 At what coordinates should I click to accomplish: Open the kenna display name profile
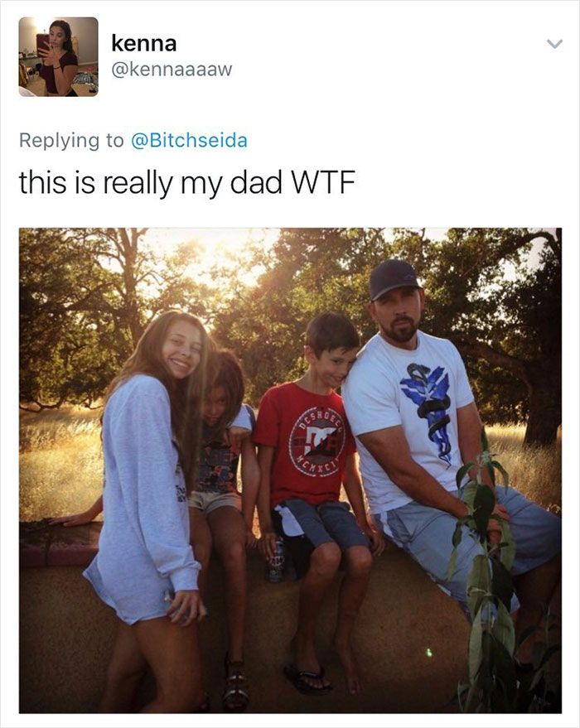tap(143, 44)
